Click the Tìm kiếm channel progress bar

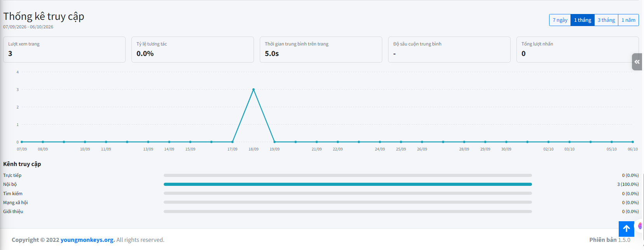click(x=348, y=193)
